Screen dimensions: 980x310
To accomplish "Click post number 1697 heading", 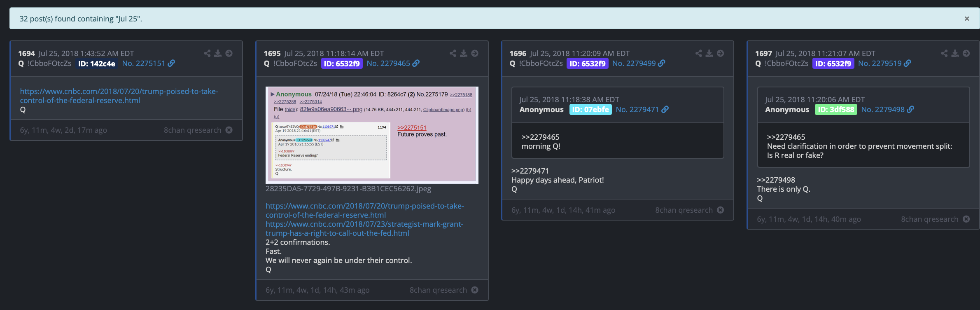I will coord(763,53).
